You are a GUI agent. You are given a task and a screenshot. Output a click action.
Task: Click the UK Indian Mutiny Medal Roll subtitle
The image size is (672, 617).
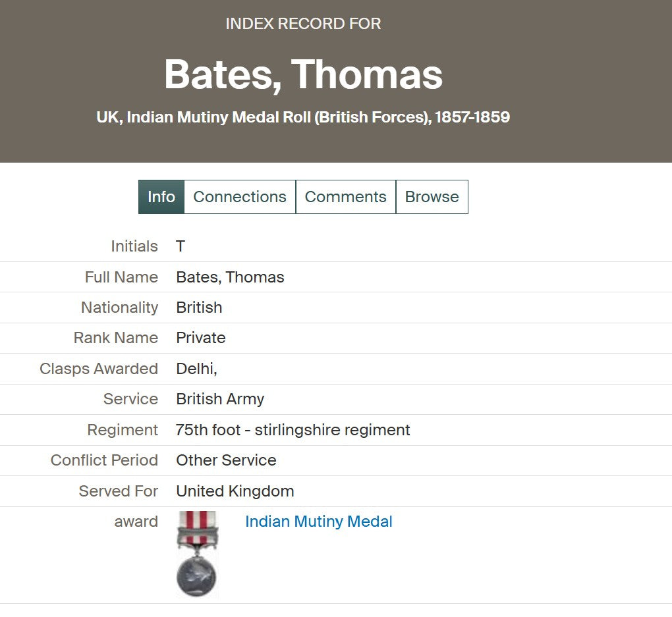(303, 117)
